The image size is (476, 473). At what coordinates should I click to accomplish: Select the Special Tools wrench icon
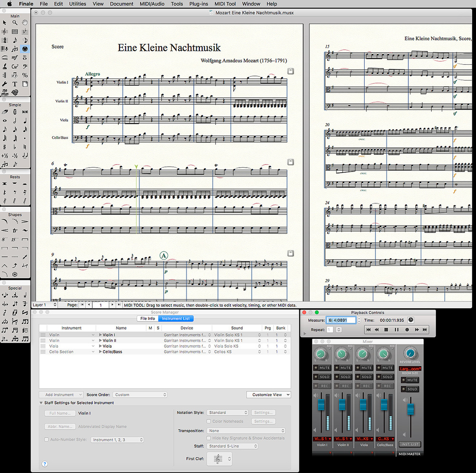(5, 84)
